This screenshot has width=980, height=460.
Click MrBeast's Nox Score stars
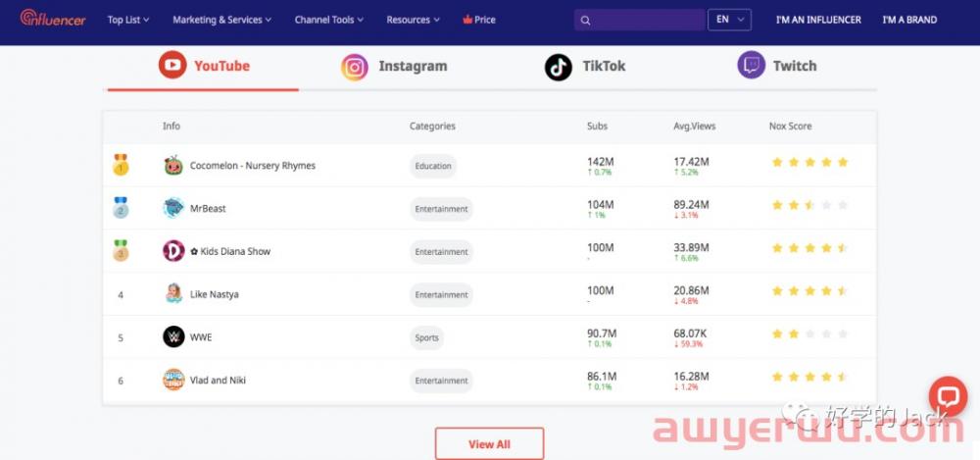click(x=809, y=205)
